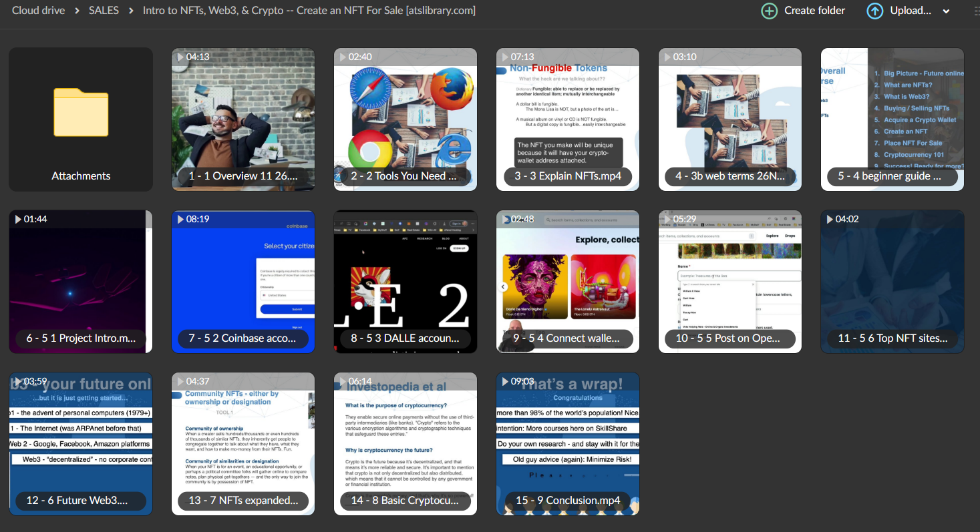Navigate to Cloud drive via breadcrumb
The image size is (980, 532).
click(x=38, y=10)
